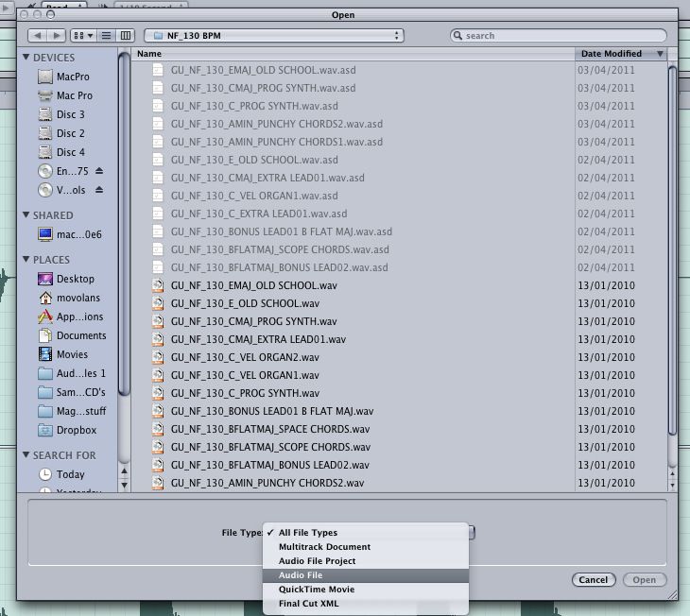Open the Disc 3 drive
This screenshot has height=616, width=690.
61,114
